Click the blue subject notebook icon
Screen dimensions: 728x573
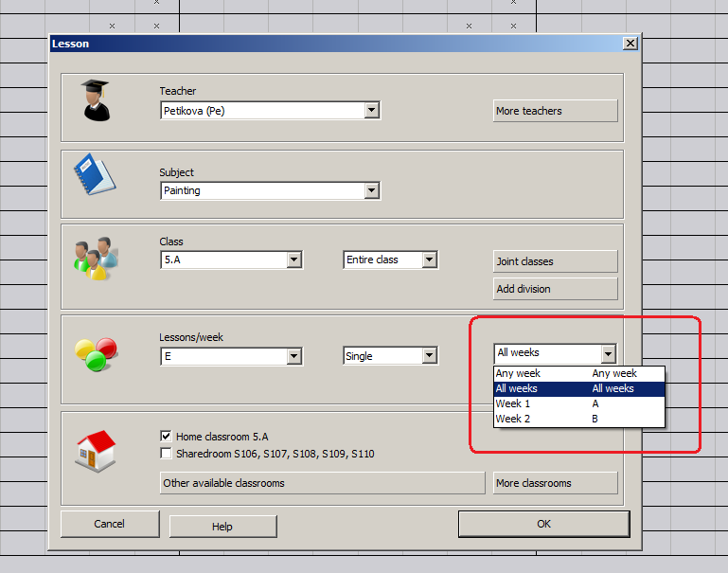95,175
